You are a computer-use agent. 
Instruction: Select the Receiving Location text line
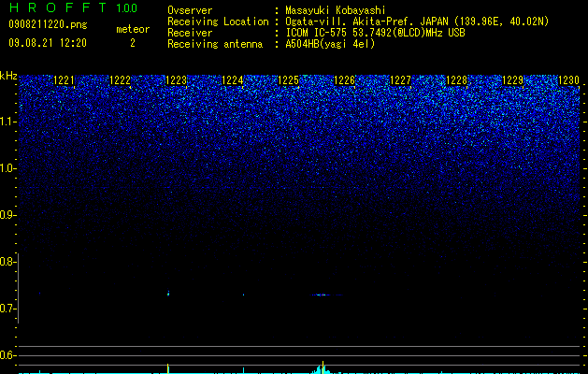(x=358, y=22)
